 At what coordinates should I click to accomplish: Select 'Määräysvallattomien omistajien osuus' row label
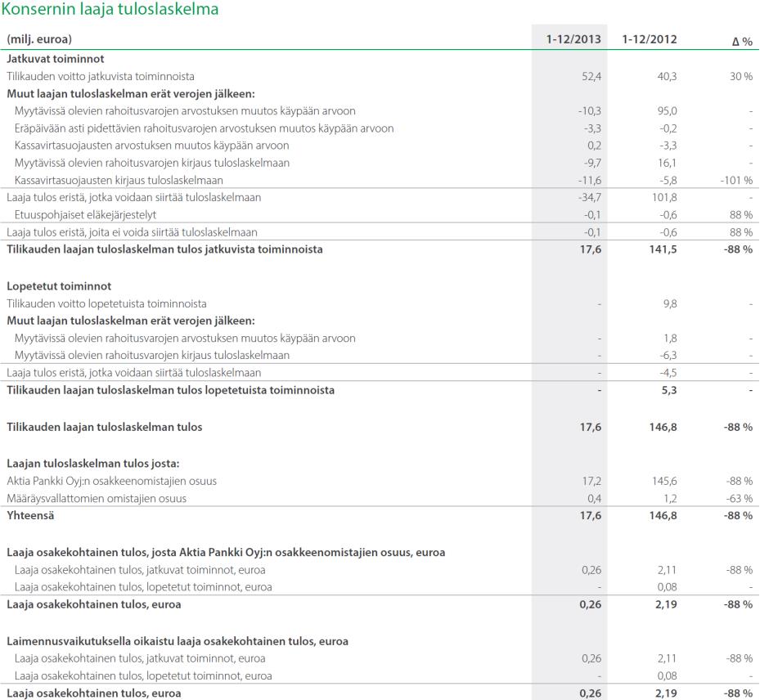click(97, 499)
